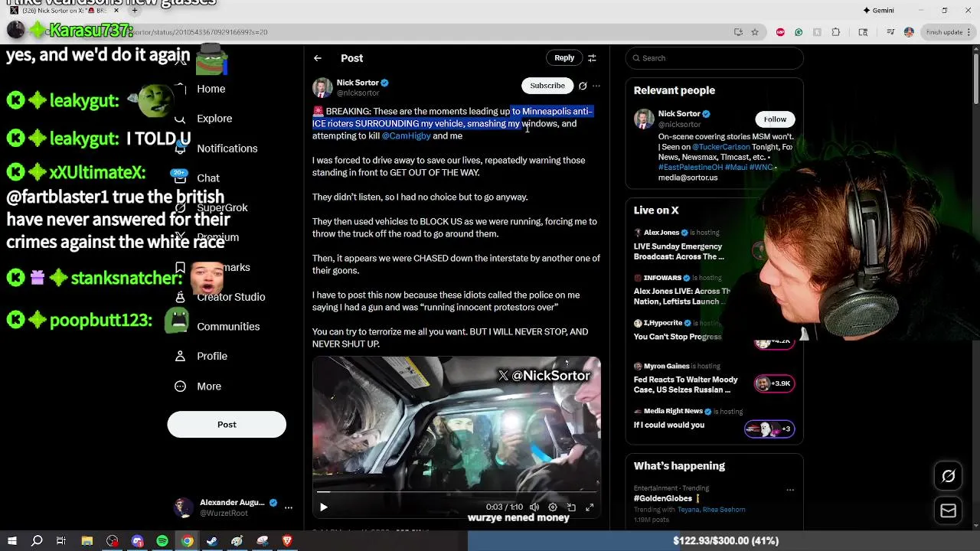Image resolution: width=980 pixels, height=551 pixels.
Task: Open reply view settings icon
Action: (x=592, y=58)
